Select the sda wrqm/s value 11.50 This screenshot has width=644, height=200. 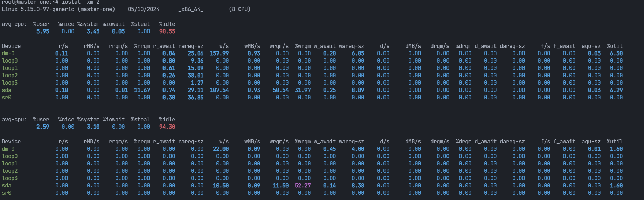click(x=281, y=186)
